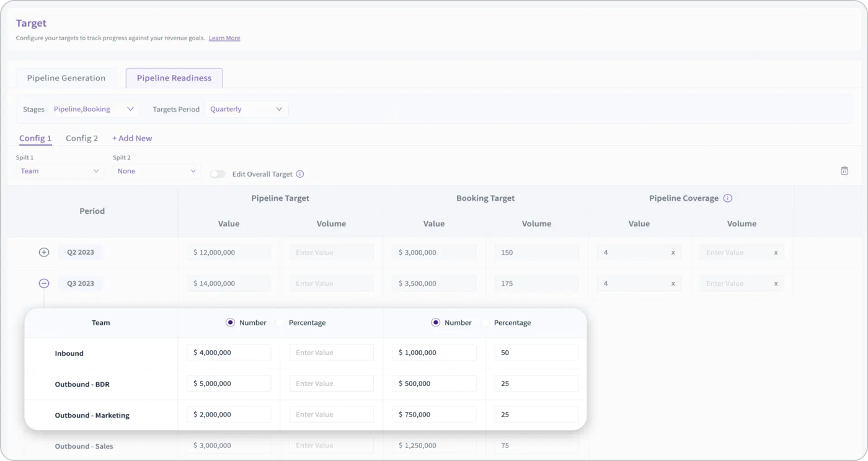The height and width of the screenshot is (461, 868).
Task: Click the + Add New config button
Action: pyautogui.click(x=132, y=138)
